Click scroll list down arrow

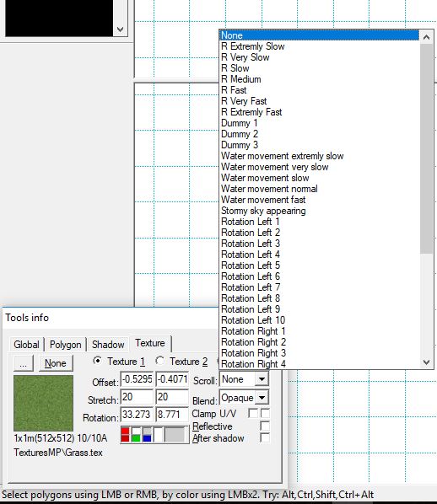[427, 362]
